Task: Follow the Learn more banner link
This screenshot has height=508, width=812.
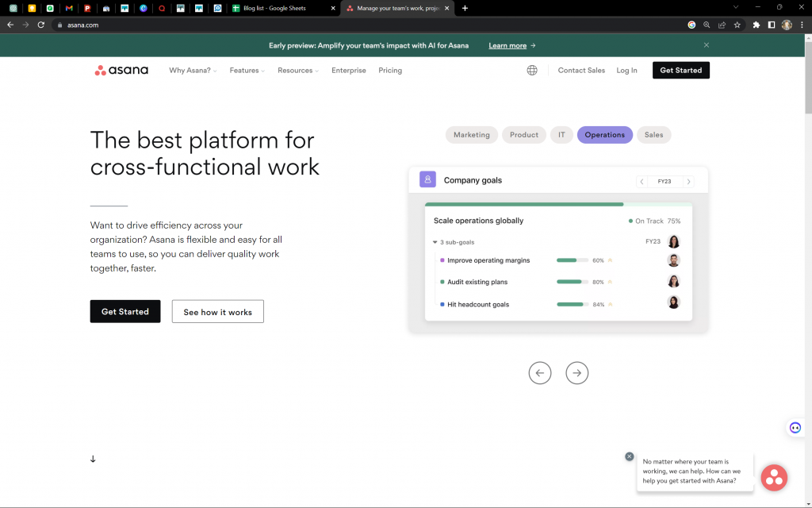Action: 511,45
